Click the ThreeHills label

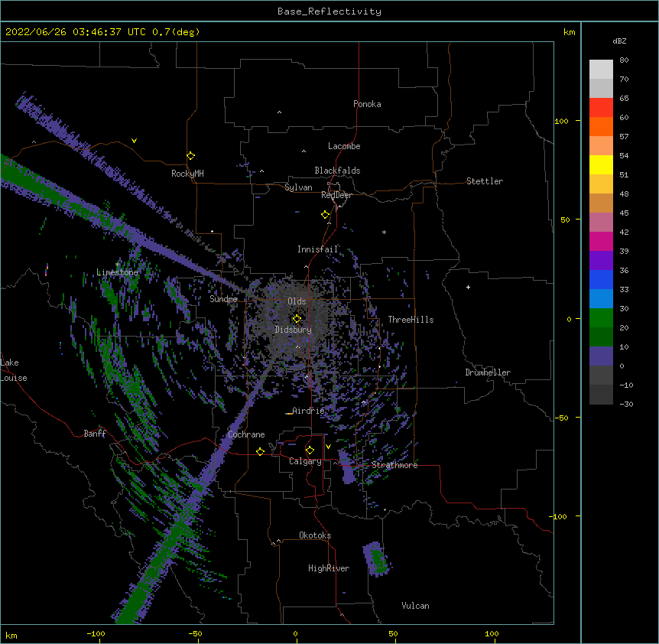click(411, 320)
